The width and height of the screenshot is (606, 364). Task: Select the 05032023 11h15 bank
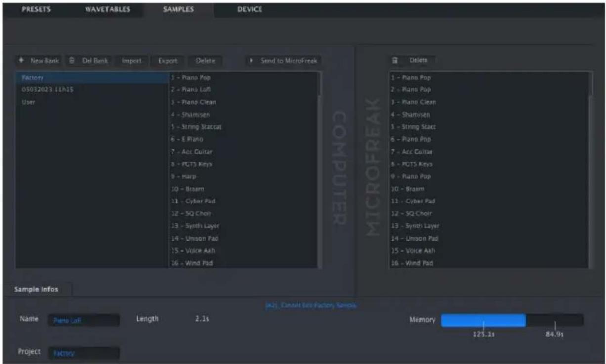(x=92, y=90)
